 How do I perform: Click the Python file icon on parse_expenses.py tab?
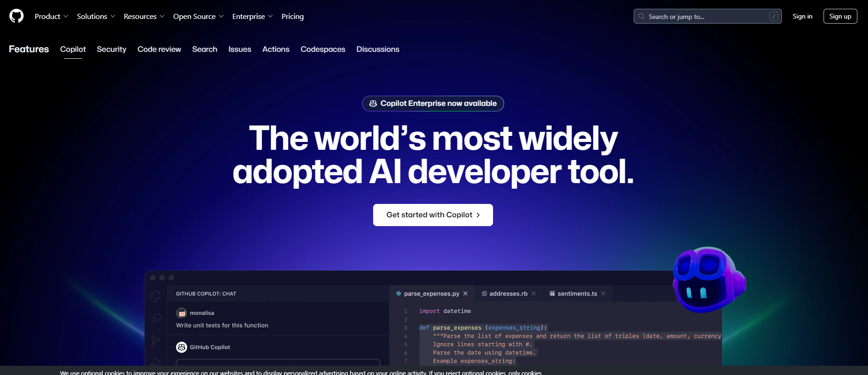[399, 294]
